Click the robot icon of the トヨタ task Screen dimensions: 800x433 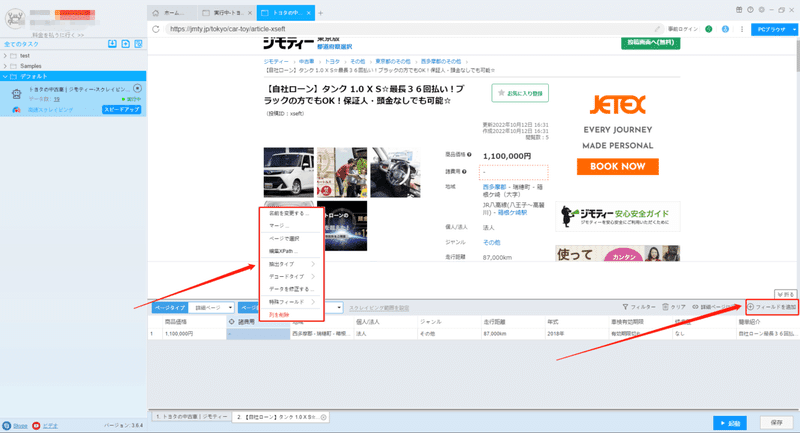tap(16, 94)
